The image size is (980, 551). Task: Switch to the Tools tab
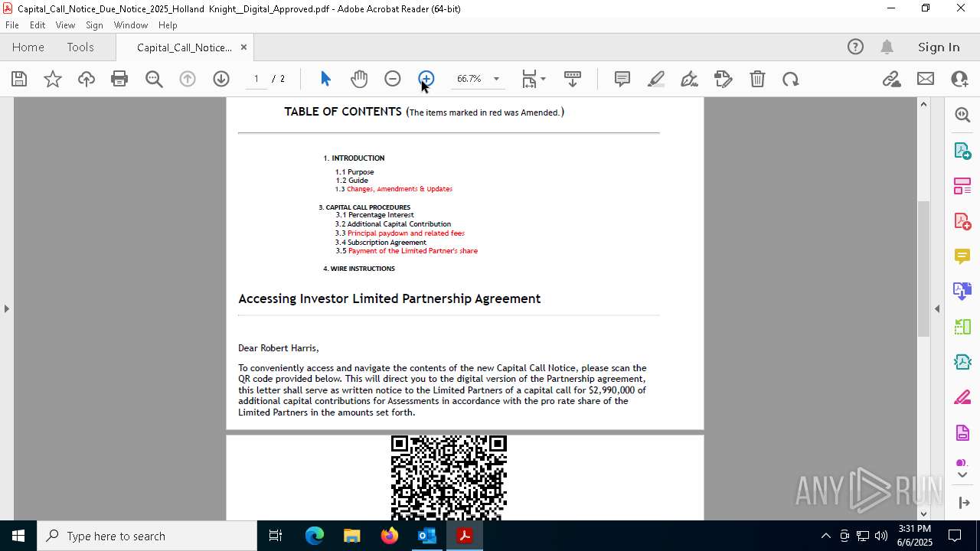point(80,47)
